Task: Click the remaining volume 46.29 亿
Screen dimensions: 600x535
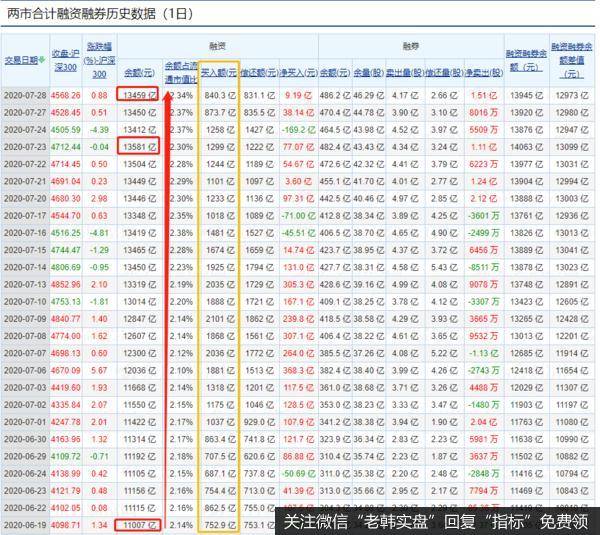Action: [x=368, y=95]
